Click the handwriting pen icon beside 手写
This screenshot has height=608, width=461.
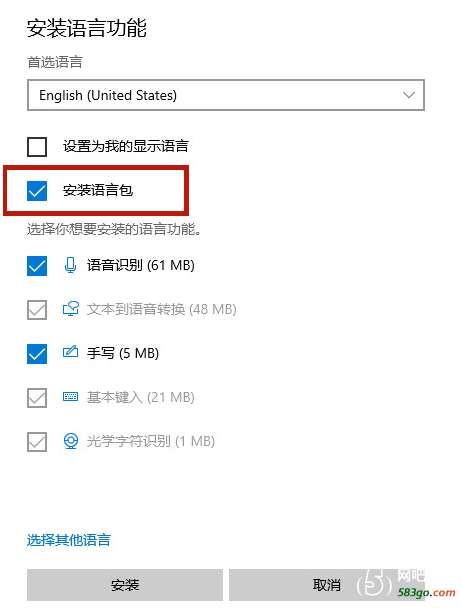click(71, 352)
